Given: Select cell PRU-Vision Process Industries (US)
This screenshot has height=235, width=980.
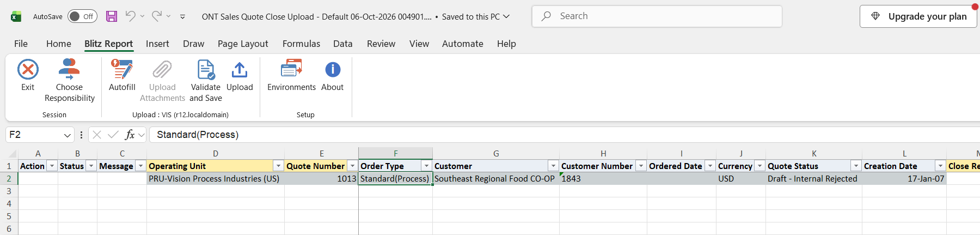Looking at the screenshot, I should click(x=216, y=179).
